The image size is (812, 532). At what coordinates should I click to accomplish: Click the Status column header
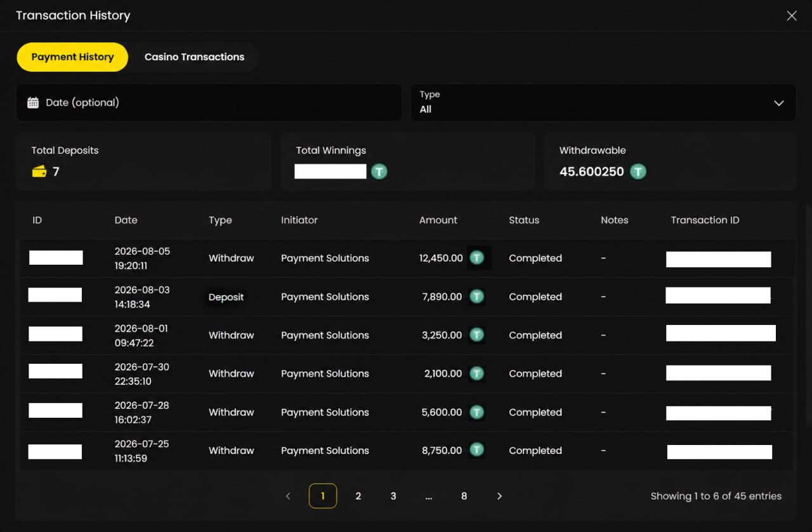tap(524, 220)
